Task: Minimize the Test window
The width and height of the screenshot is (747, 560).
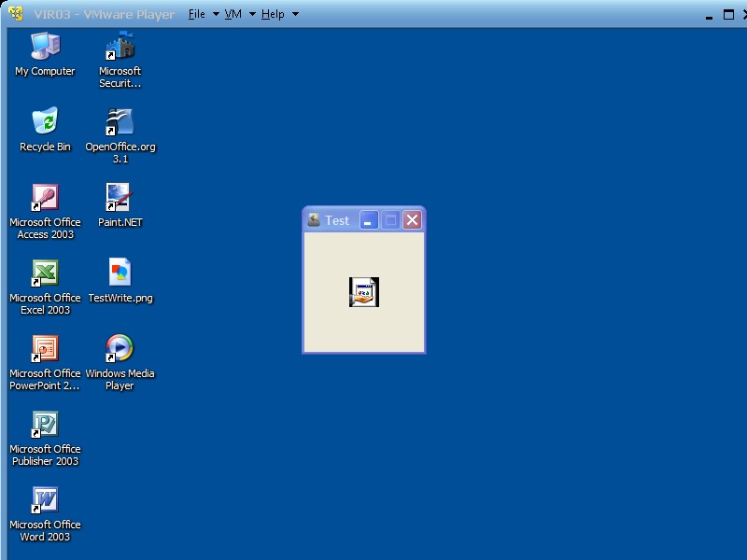Action: 369,220
